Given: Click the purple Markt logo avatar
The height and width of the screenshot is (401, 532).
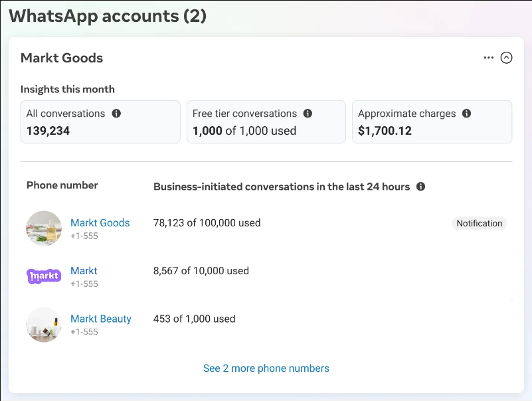Looking at the screenshot, I should [44, 276].
